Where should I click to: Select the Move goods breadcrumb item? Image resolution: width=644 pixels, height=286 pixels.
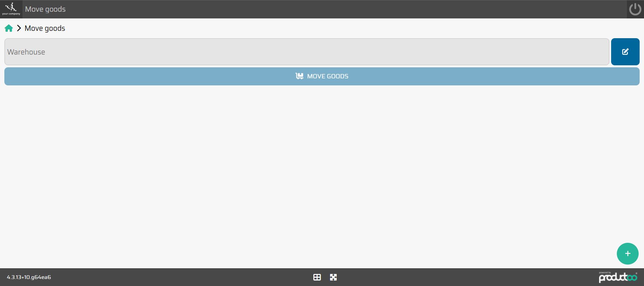point(45,28)
